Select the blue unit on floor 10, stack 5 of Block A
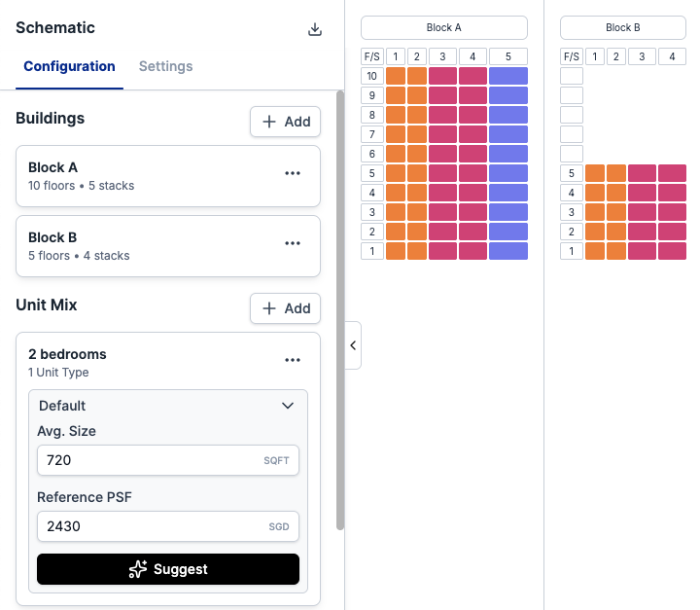This screenshot has width=700, height=610. pos(508,76)
